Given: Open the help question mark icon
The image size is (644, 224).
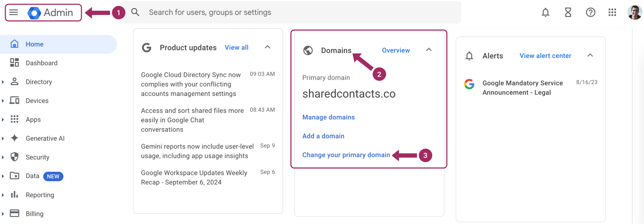Looking at the screenshot, I should point(591,13).
